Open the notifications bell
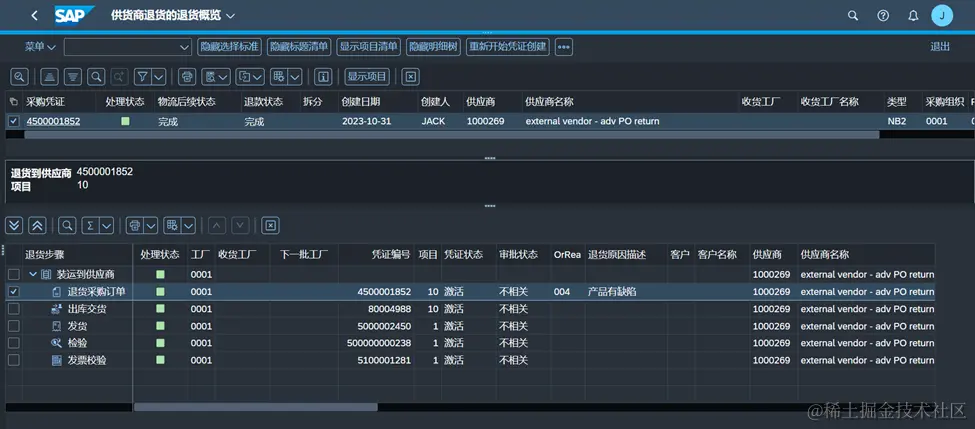975x429 pixels. point(913,16)
